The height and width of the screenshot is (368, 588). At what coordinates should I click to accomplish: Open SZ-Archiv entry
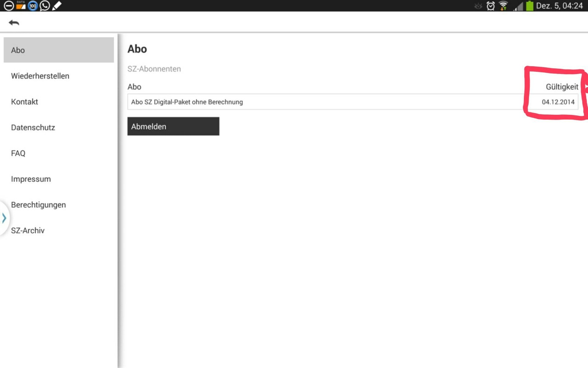point(28,230)
